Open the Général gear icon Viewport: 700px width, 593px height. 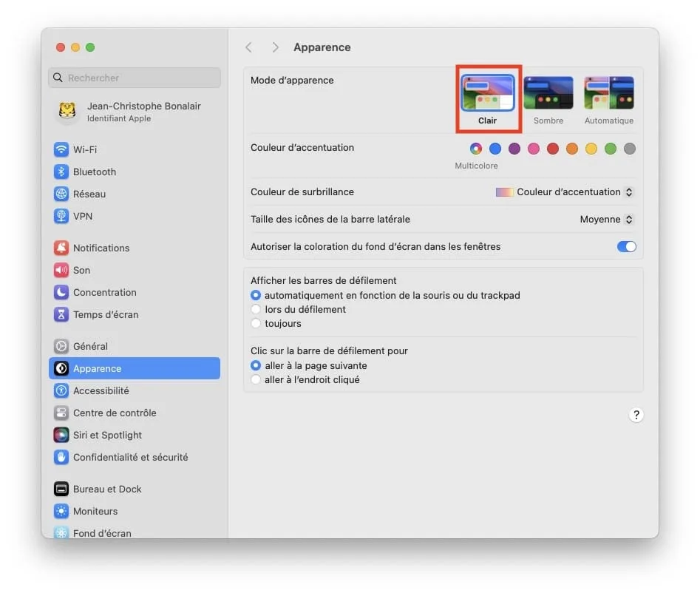pyautogui.click(x=61, y=346)
